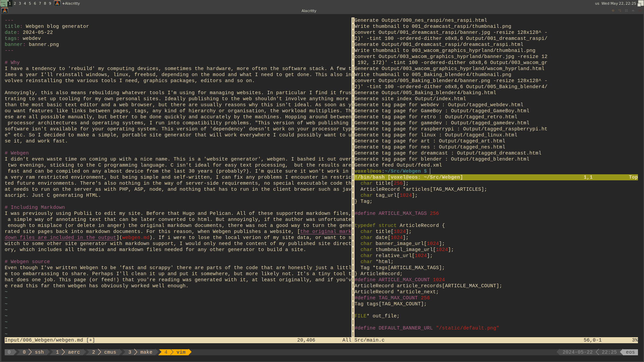644x362 pixels.
Task: Click the 'Src/main.c' vim status line
Action: (x=370, y=340)
